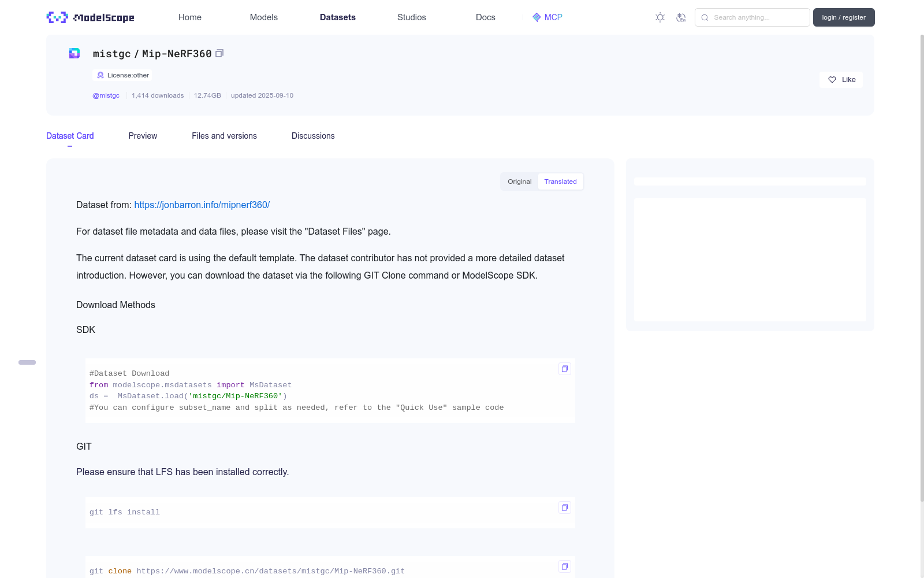
Task: Open the Datasets section
Action: (338, 17)
